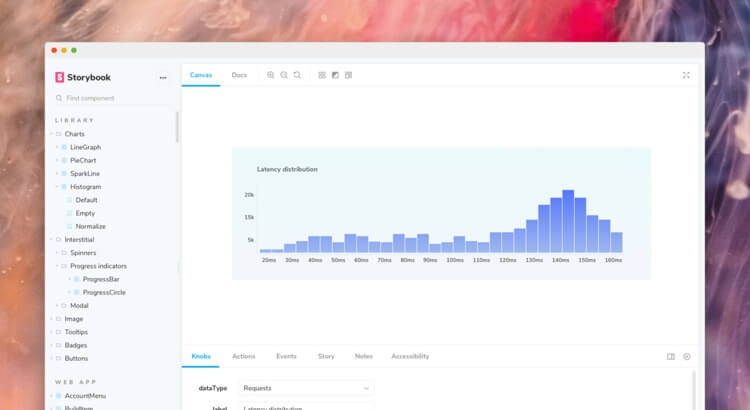750x410 pixels.
Task: Click the Latency distribution chart title
Action: [x=287, y=169]
